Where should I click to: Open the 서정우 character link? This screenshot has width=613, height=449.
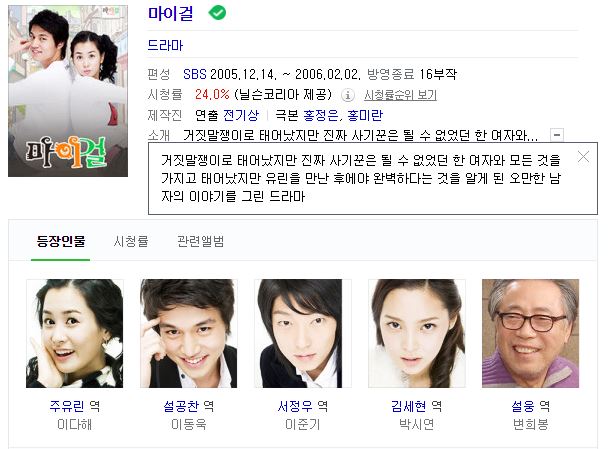click(x=295, y=406)
